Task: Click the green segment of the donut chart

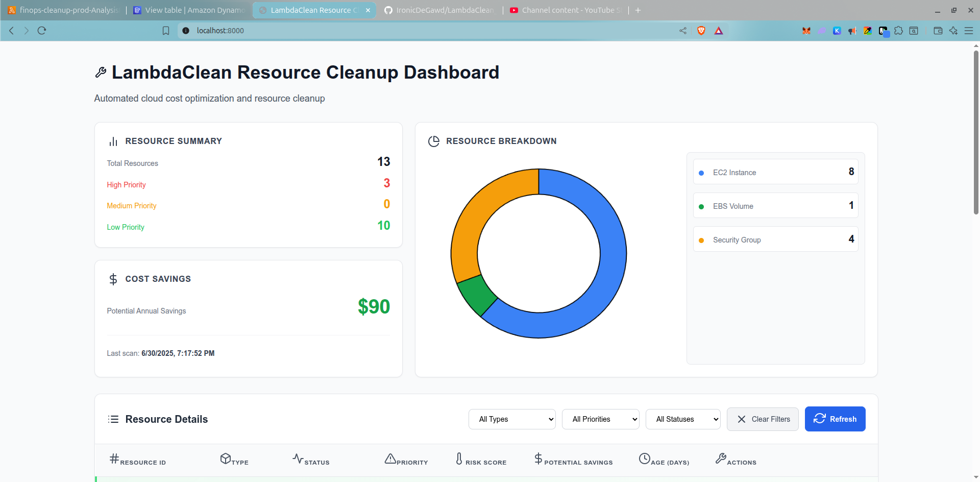Action: pos(476,295)
